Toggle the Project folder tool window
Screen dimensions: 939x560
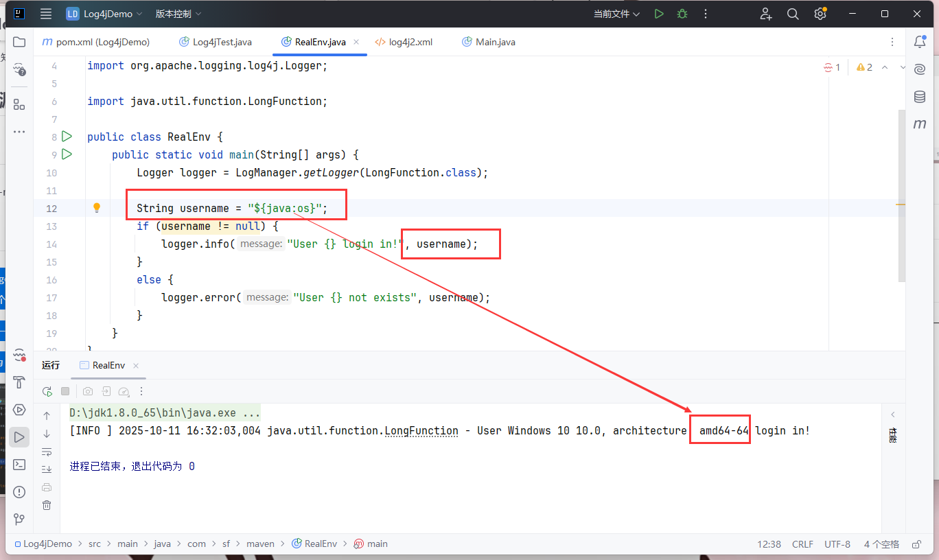[19, 42]
